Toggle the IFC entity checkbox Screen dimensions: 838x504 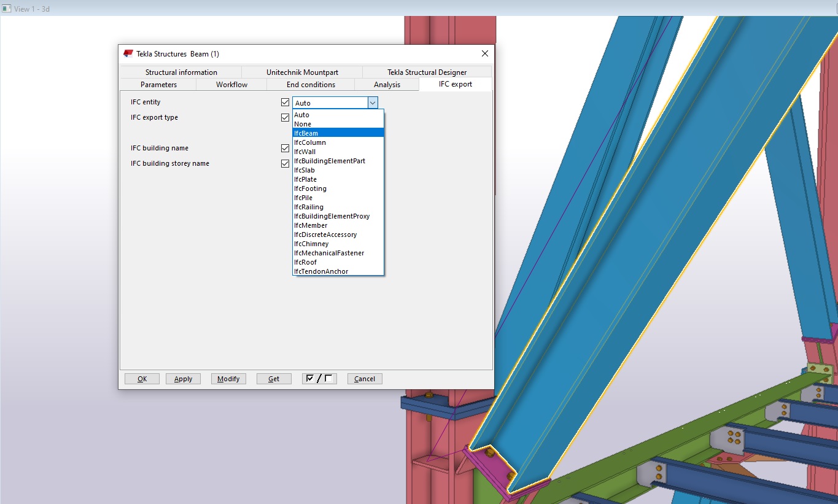tap(285, 103)
